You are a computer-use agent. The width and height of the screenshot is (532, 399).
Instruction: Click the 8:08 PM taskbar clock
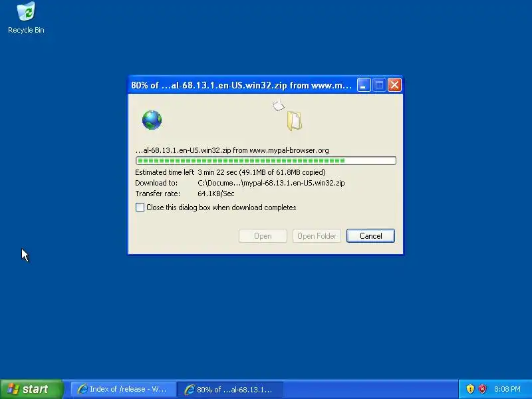click(507, 389)
